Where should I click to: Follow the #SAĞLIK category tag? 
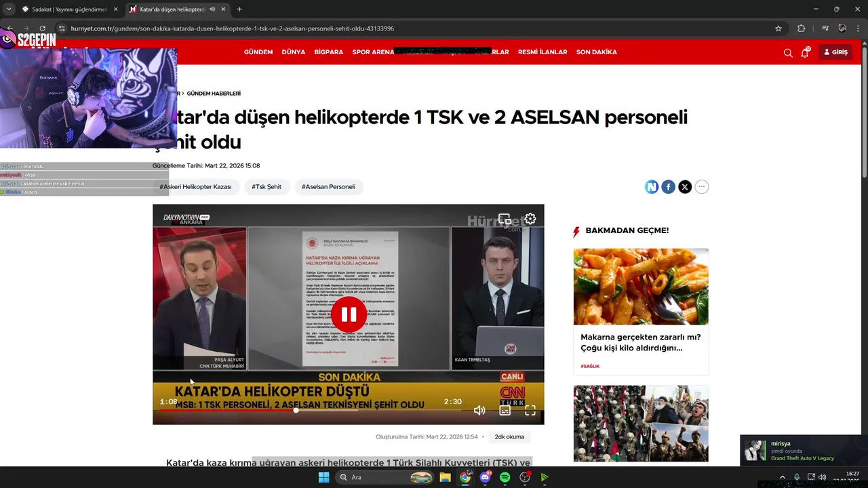pos(590,366)
